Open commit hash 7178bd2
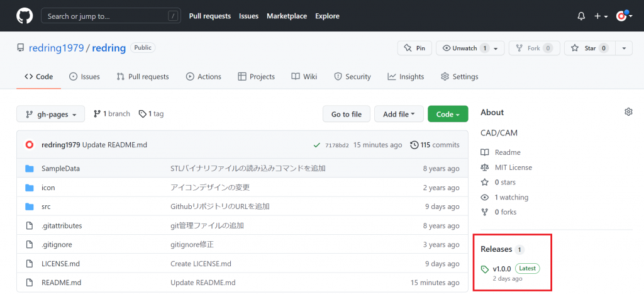The width and height of the screenshot is (644, 294). point(337,145)
